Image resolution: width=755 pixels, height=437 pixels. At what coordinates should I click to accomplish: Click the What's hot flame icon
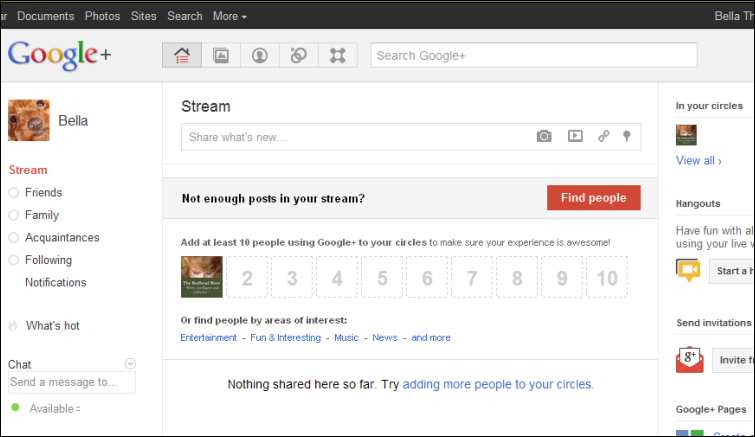[13, 326]
